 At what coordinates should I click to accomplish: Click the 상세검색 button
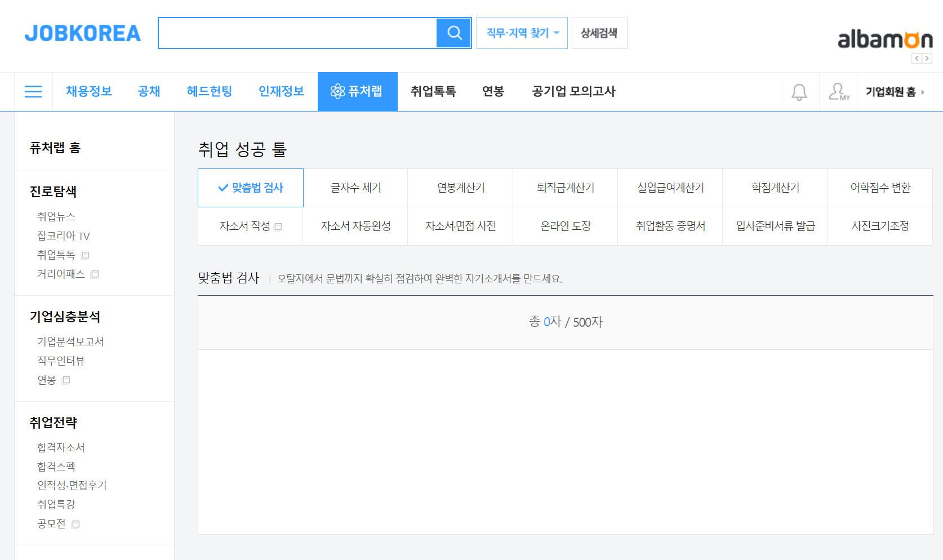(599, 33)
